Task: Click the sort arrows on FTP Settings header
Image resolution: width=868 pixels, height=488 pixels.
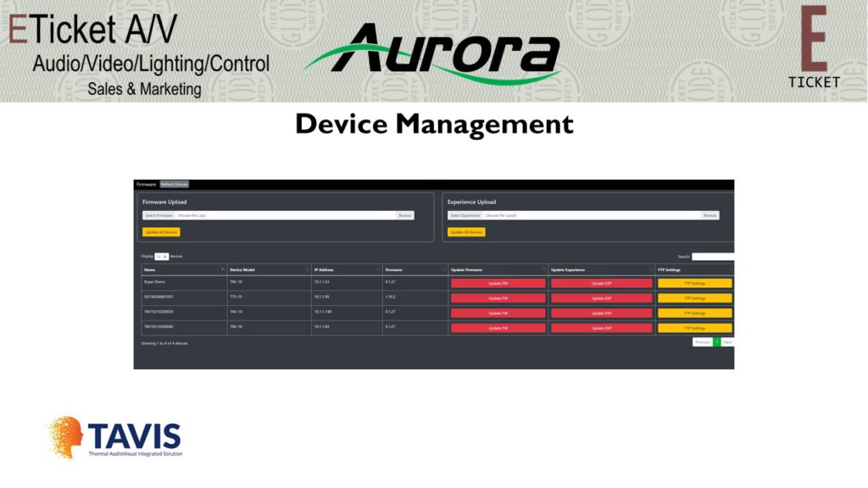Action: coord(731,269)
